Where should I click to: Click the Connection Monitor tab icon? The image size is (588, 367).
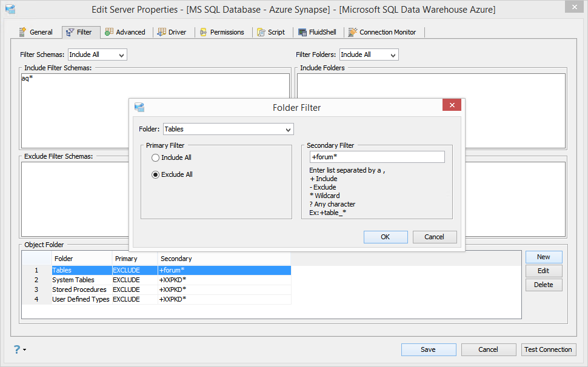pos(353,32)
